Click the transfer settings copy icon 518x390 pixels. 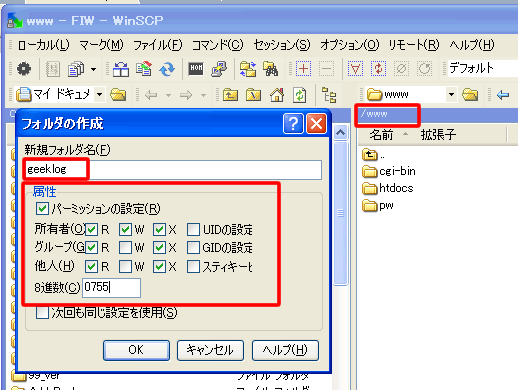(x=76, y=69)
